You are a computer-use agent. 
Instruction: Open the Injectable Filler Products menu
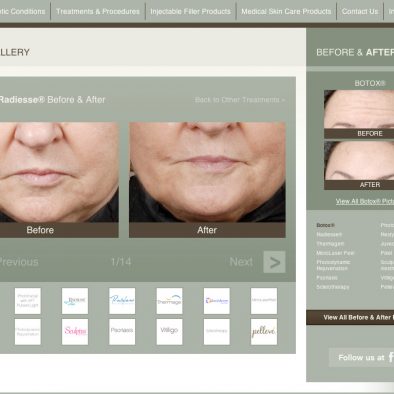pos(190,11)
